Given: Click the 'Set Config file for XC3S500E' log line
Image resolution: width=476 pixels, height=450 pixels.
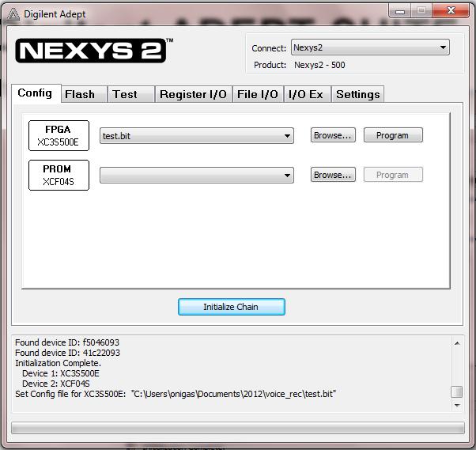Looking at the screenshot, I should 176,394.
